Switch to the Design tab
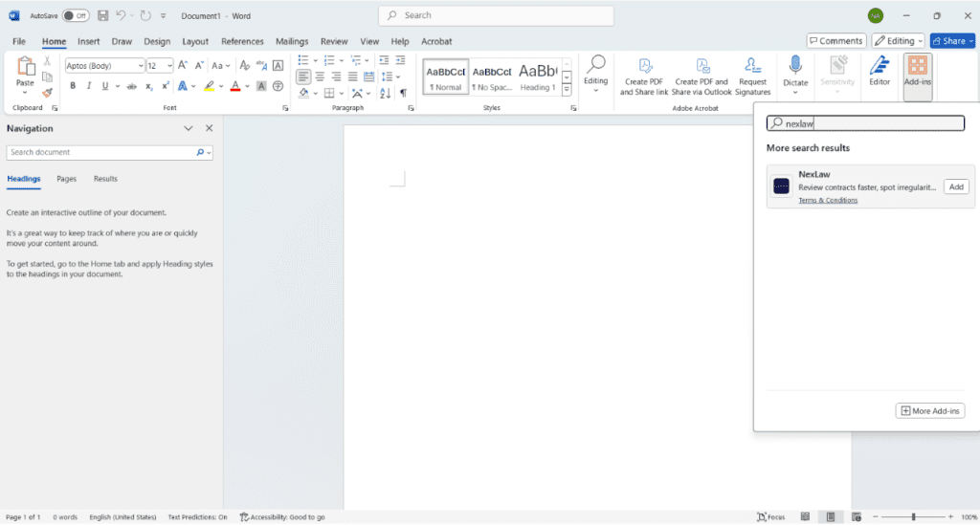The image size is (980, 525). (x=157, y=41)
